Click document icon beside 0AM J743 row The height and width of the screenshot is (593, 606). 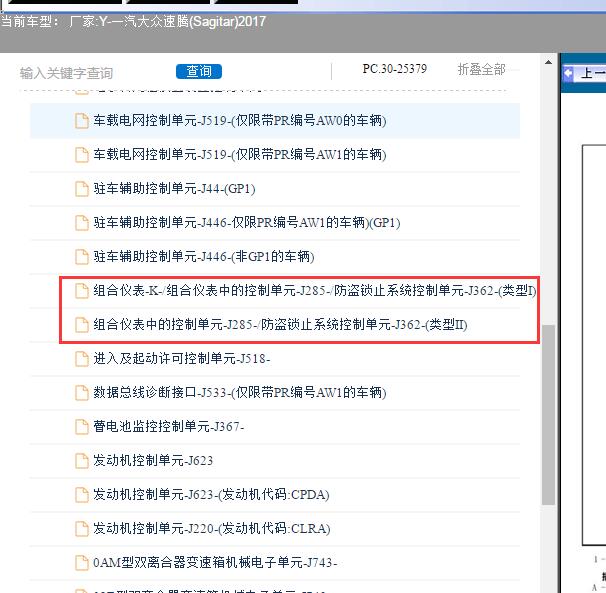click(82, 563)
